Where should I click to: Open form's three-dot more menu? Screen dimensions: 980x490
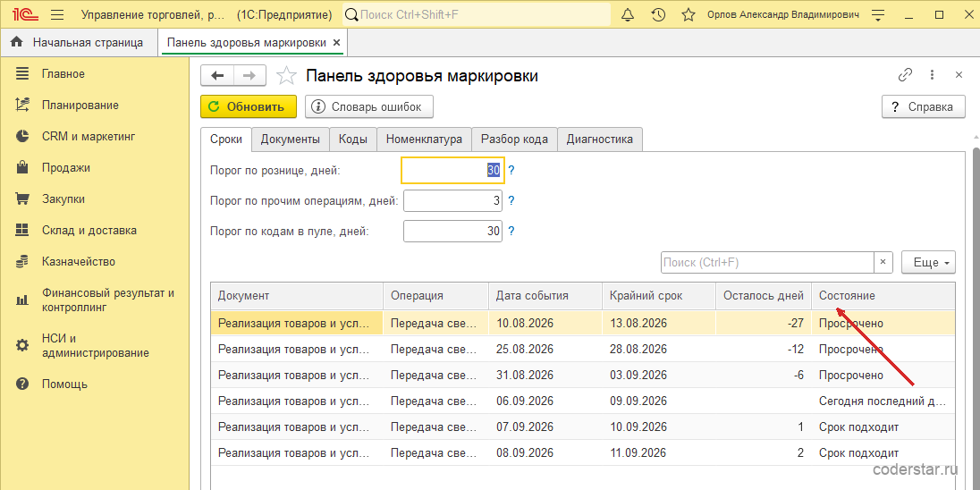click(x=932, y=75)
